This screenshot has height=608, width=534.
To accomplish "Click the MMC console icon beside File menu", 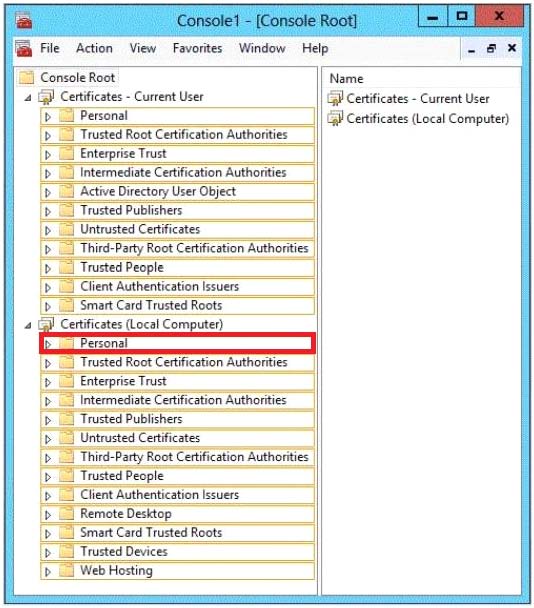I will (x=24, y=48).
